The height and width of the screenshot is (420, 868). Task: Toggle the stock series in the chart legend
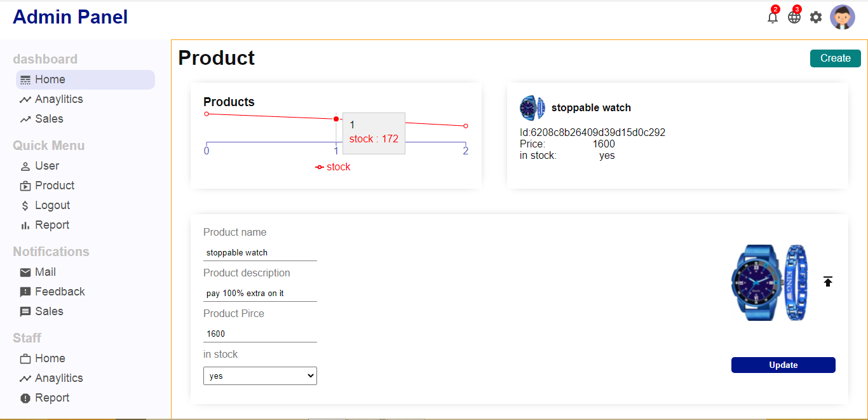333,166
